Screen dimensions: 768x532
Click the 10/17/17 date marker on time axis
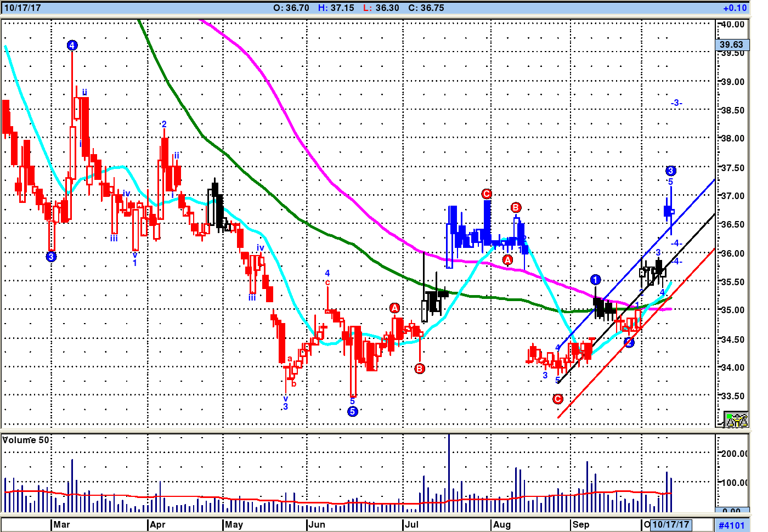point(670,524)
